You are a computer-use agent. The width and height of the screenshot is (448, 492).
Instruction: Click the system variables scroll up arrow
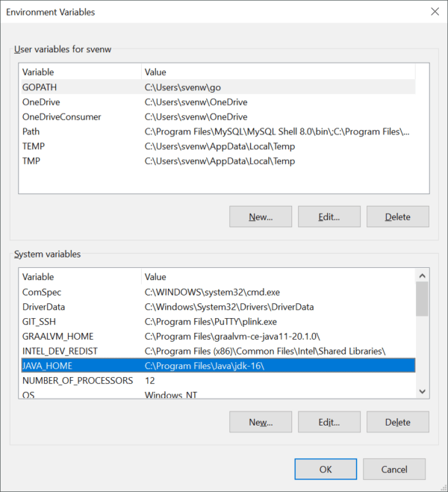[423, 275]
